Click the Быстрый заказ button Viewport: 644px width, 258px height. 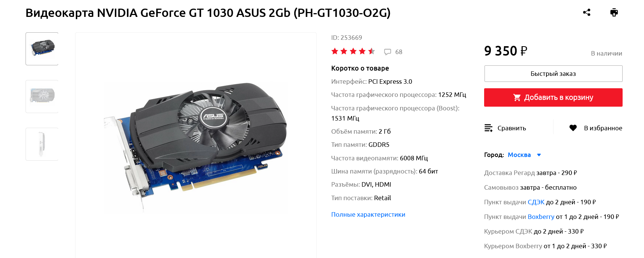553,74
